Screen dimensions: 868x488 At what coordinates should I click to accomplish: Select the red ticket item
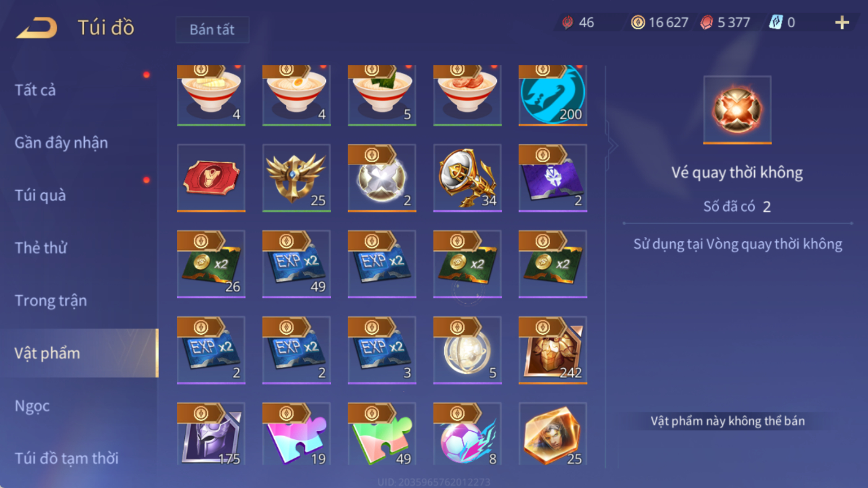(211, 178)
